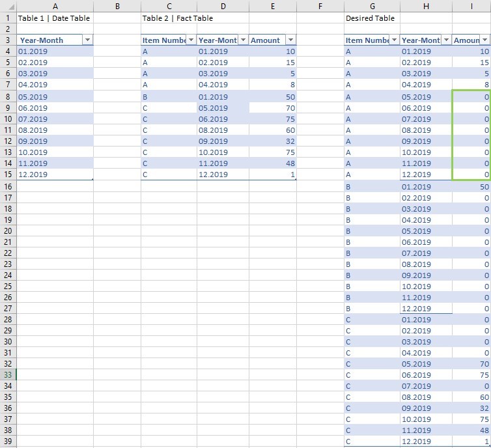This screenshot has width=491, height=448.
Task: Open Fact Table Year-Month filter dropdown
Action: [x=243, y=40]
